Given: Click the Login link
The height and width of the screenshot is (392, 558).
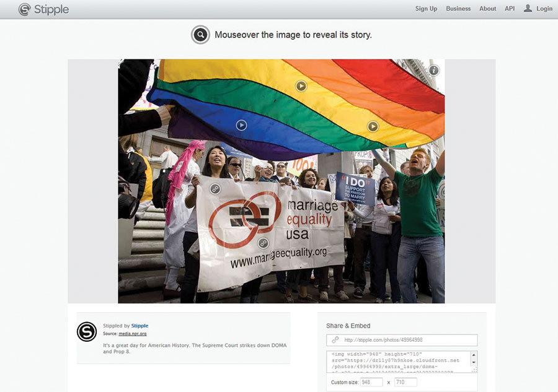Looking at the screenshot, I should click(544, 9).
